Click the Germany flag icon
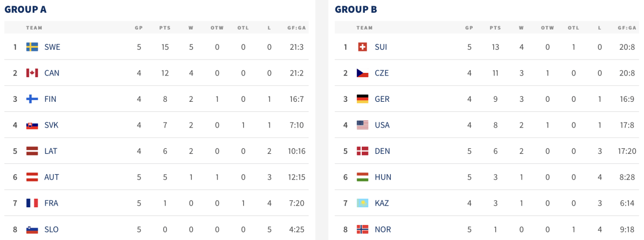Image resolution: width=644 pixels, height=240 pixels. pyautogui.click(x=363, y=99)
